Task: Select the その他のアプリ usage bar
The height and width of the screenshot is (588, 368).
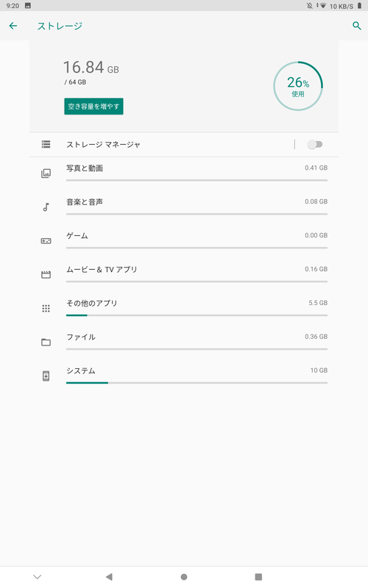Action: 197,315
